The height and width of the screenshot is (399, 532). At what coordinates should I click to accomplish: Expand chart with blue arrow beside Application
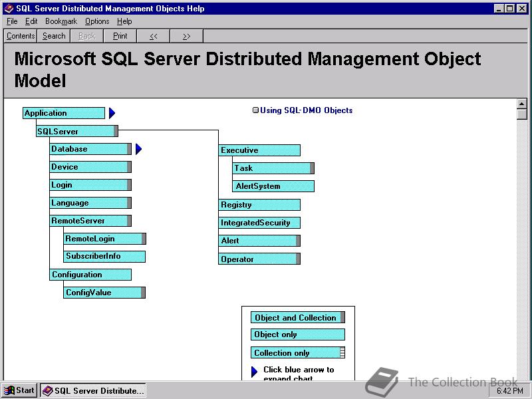[112, 113]
